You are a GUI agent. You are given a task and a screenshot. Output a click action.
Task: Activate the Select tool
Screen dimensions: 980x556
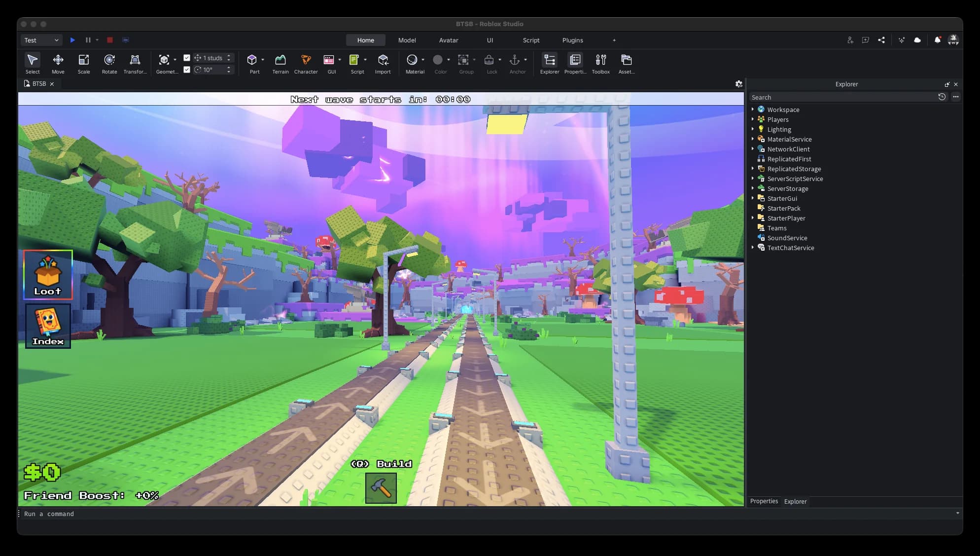coord(32,63)
